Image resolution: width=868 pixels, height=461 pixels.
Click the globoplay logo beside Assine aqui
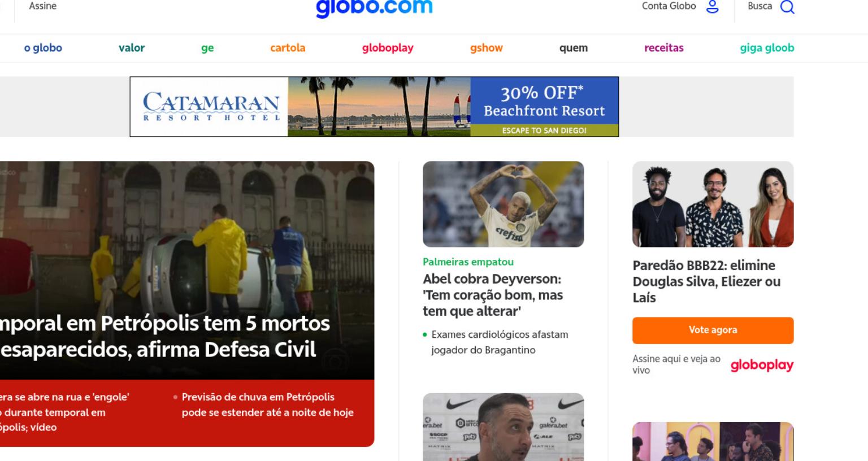coord(762,365)
